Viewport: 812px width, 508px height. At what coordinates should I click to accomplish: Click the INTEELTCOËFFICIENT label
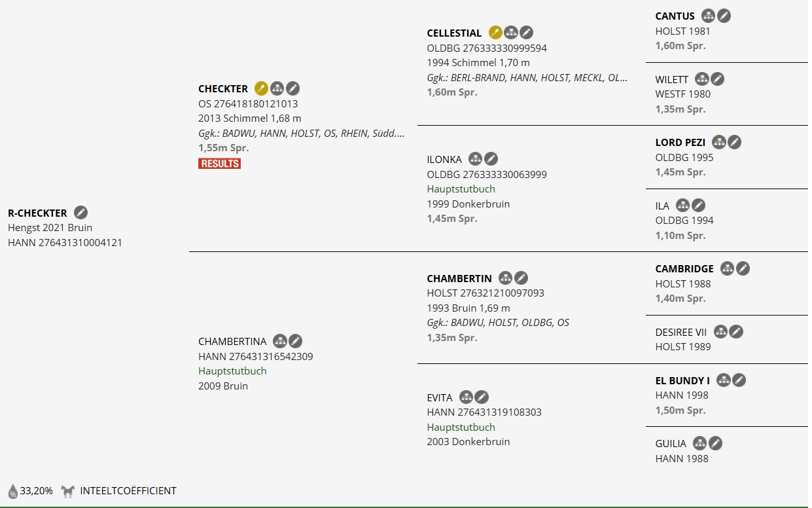128,490
